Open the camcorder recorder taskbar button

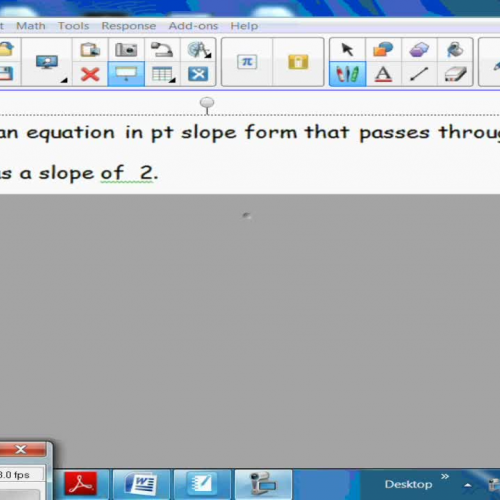pos(263,484)
